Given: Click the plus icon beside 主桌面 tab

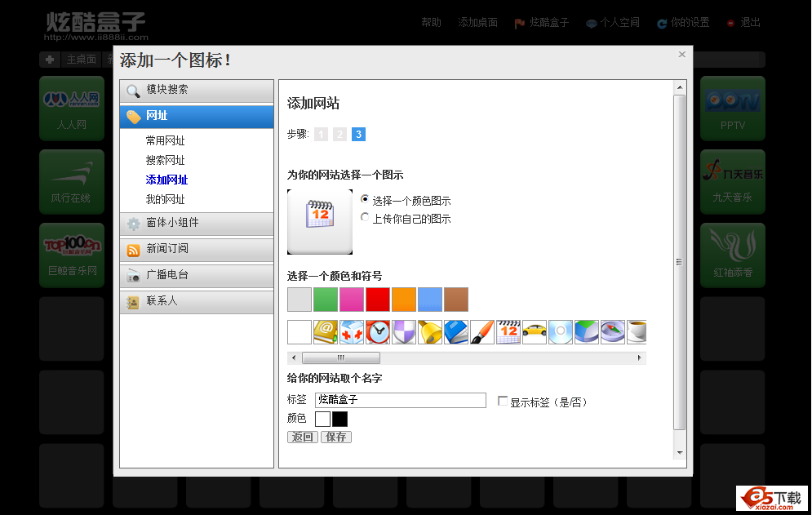Looking at the screenshot, I should 50,60.
